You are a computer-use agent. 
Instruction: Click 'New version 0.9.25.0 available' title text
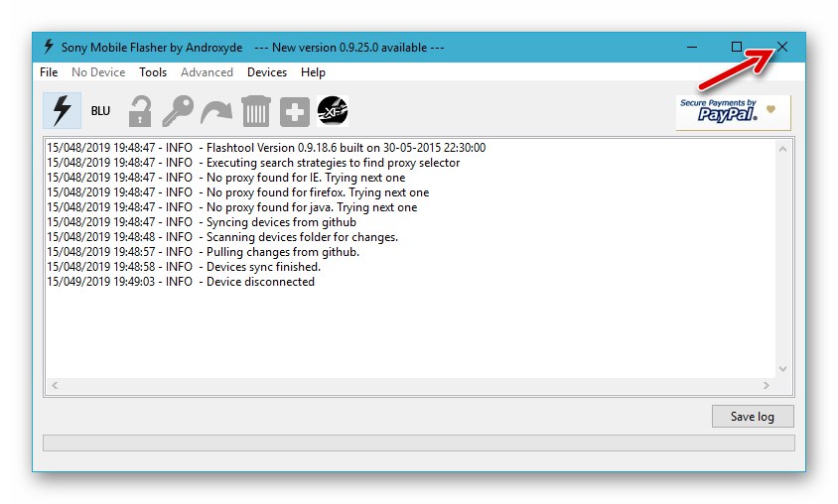[349, 48]
